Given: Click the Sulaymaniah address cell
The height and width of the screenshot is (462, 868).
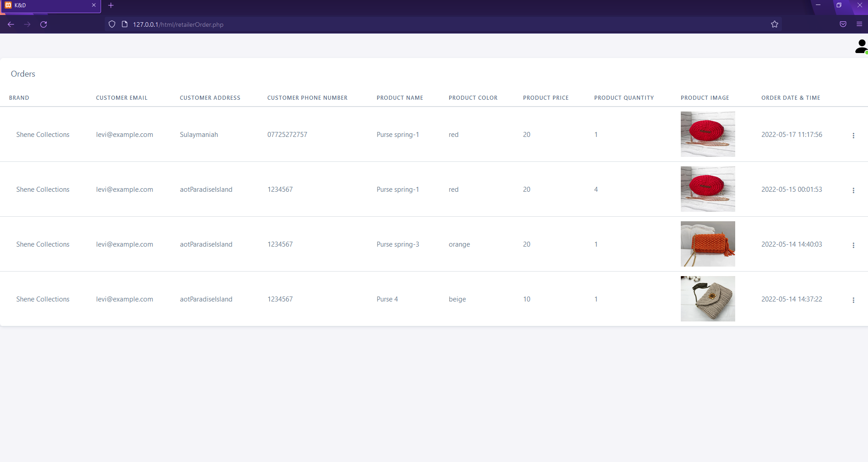Looking at the screenshot, I should click(199, 135).
